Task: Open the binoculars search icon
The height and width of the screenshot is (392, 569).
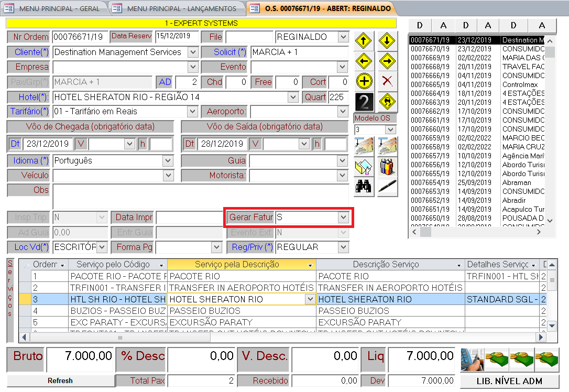Action: tap(364, 186)
